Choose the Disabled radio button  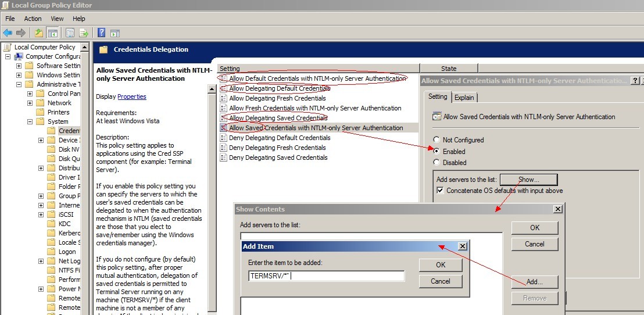click(437, 163)
